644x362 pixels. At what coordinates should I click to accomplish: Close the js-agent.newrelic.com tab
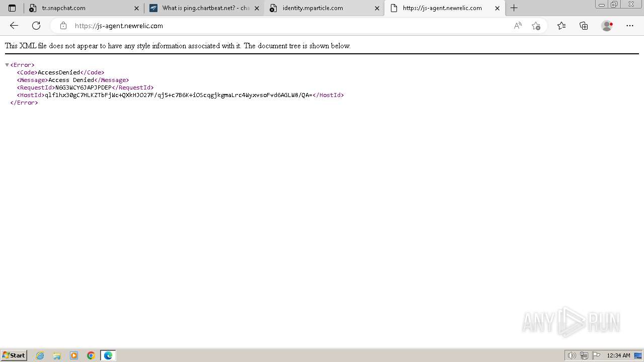pos(497,8)
